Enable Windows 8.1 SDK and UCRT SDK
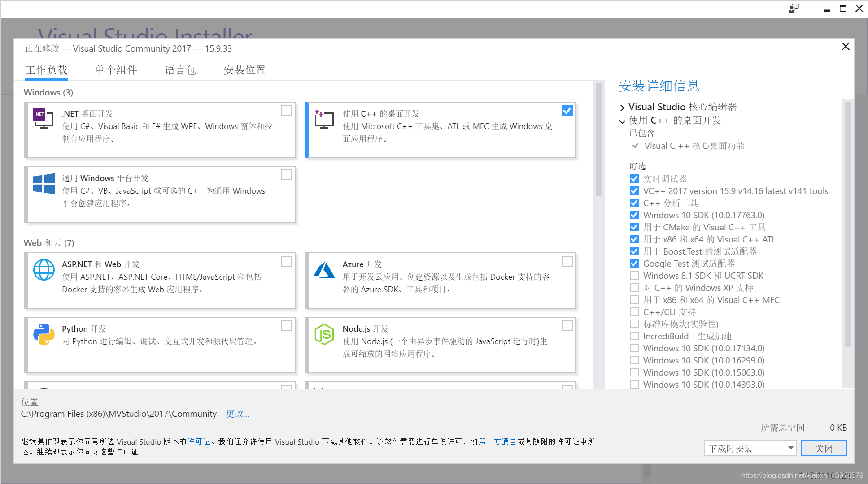The height and width of the screenshot is (484, 868). pyautogui.click(x=634, y=276)
